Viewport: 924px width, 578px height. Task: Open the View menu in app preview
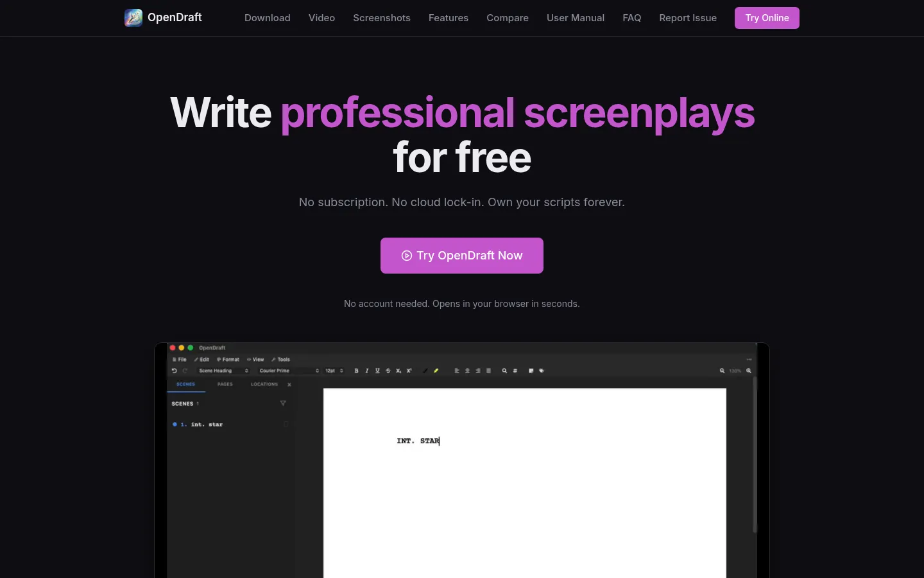[256, 360]
